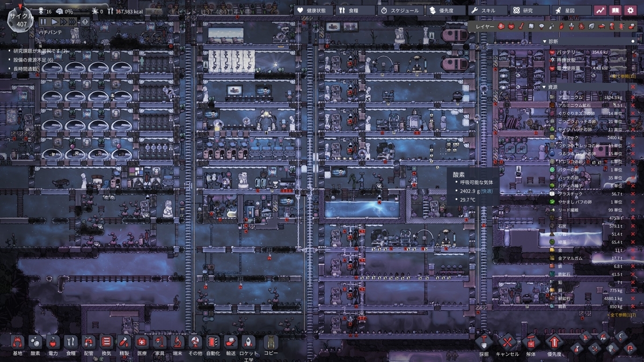Open the 研究 research menu
This screenshot has height=362, width=644.
click(x=529, y=10)
